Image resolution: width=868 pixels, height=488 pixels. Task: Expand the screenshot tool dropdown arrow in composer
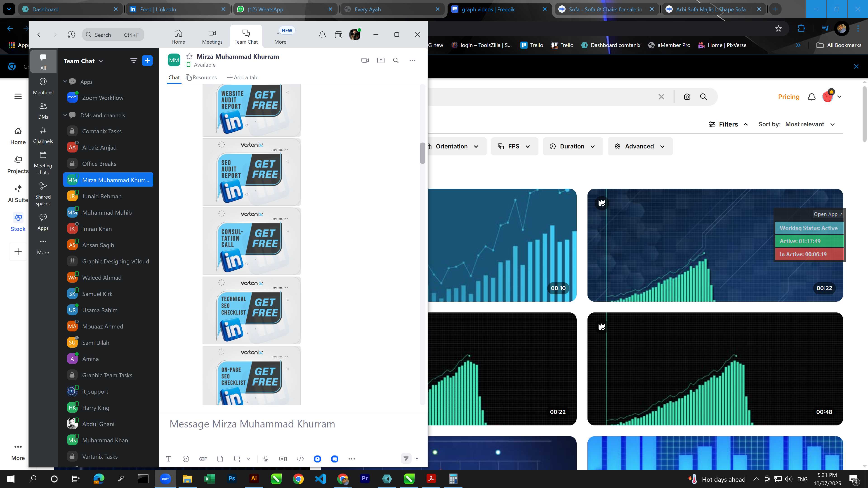248,459
